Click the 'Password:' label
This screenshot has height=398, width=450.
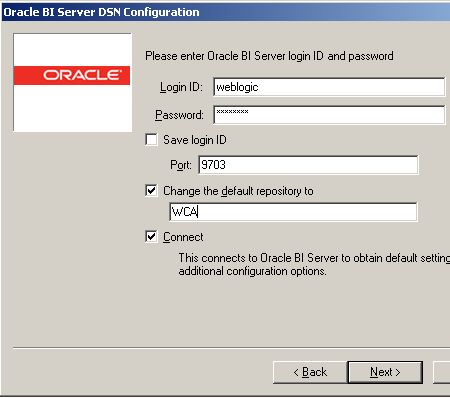pos(179,115)
